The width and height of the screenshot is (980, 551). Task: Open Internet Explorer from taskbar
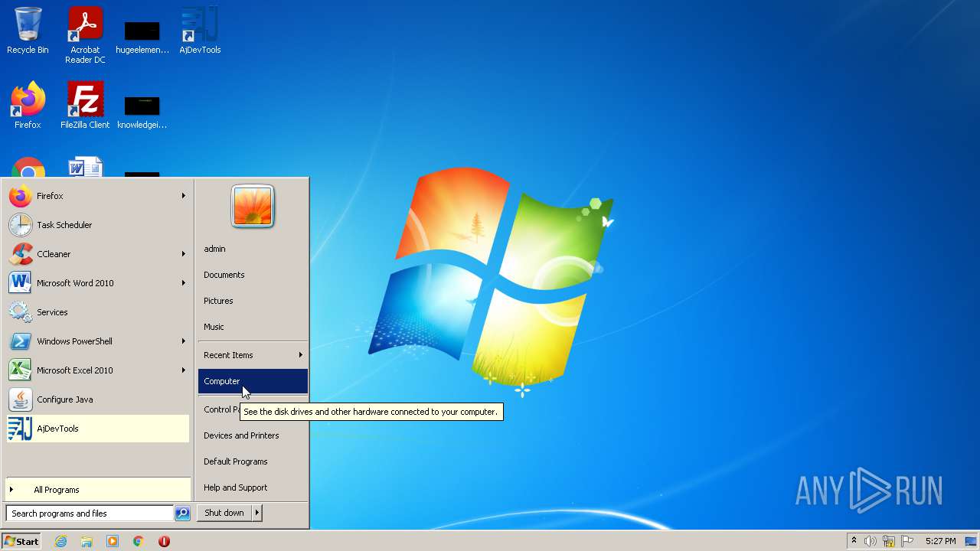pos(60,541)
